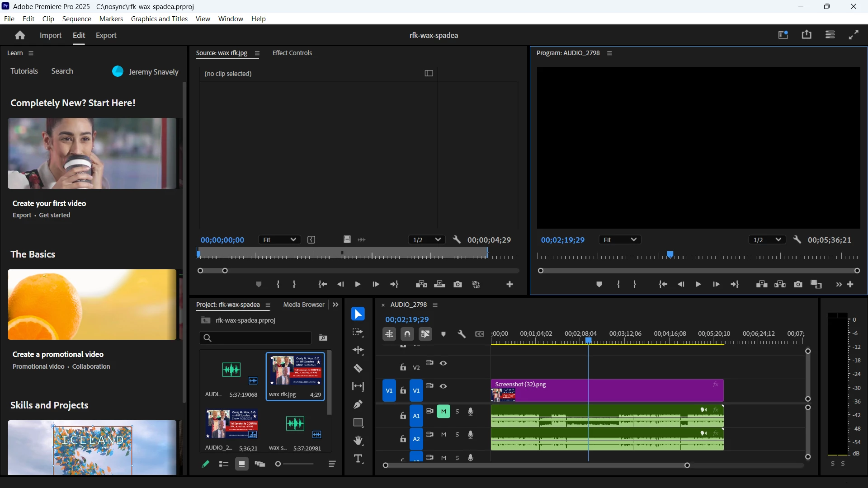Unmute audio track A1
This screenshot has height=488, width=868.
coord(443,412)
